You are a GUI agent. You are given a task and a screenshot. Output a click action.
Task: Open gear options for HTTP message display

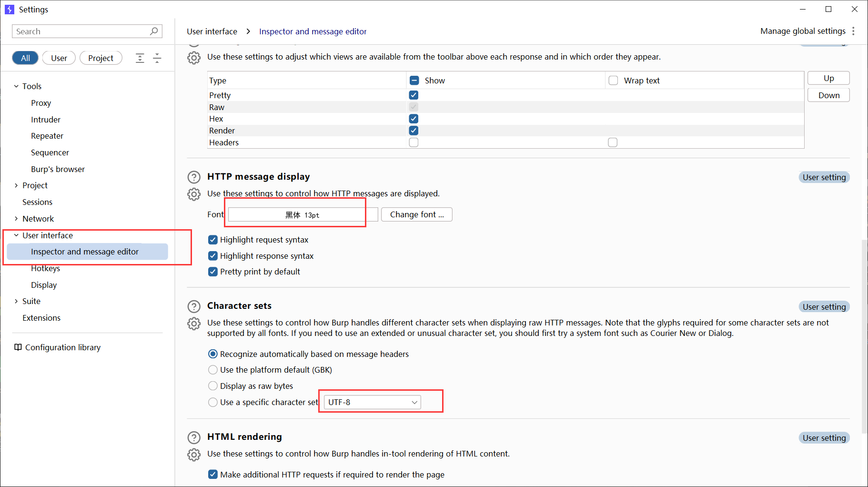click(x=194, y=194)
